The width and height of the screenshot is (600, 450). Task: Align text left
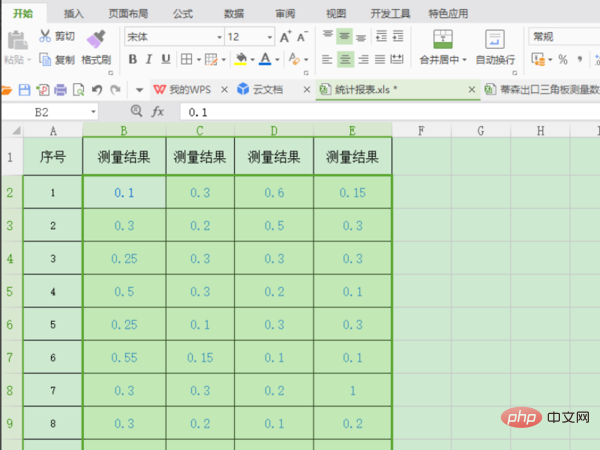pyautogui.click(x=327, y=59)
